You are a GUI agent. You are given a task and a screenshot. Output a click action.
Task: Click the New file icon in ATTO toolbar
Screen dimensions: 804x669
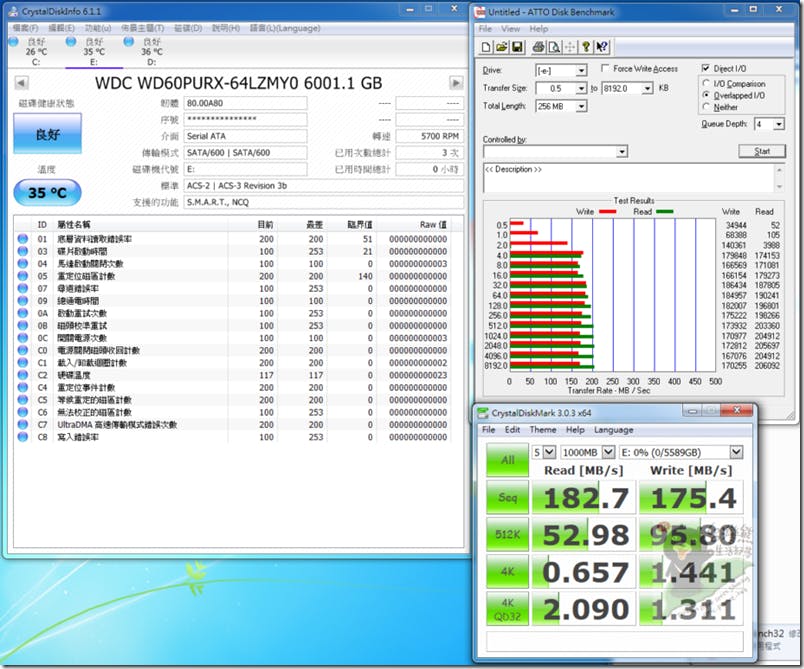[486, 47]
